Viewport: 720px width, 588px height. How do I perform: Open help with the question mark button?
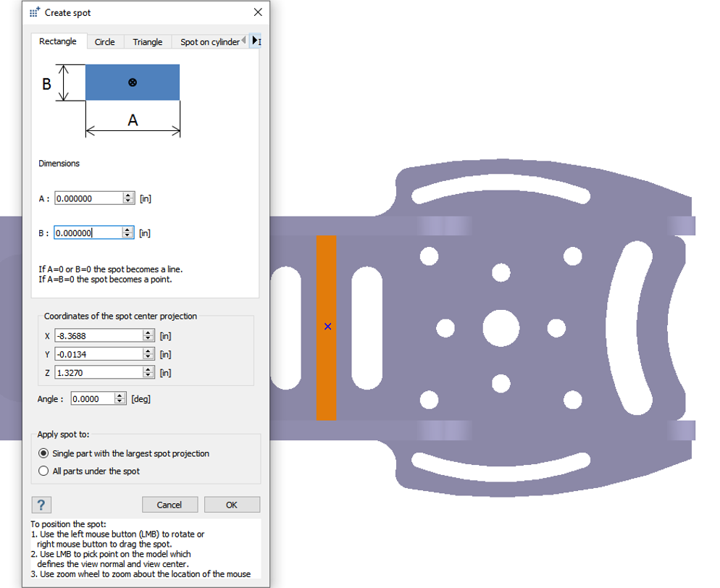41,505
